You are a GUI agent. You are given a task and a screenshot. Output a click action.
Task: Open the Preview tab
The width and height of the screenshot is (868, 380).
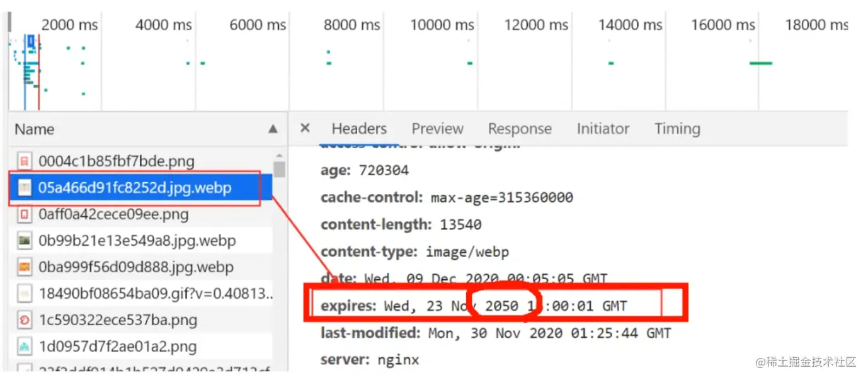click(x=437, y=129)
